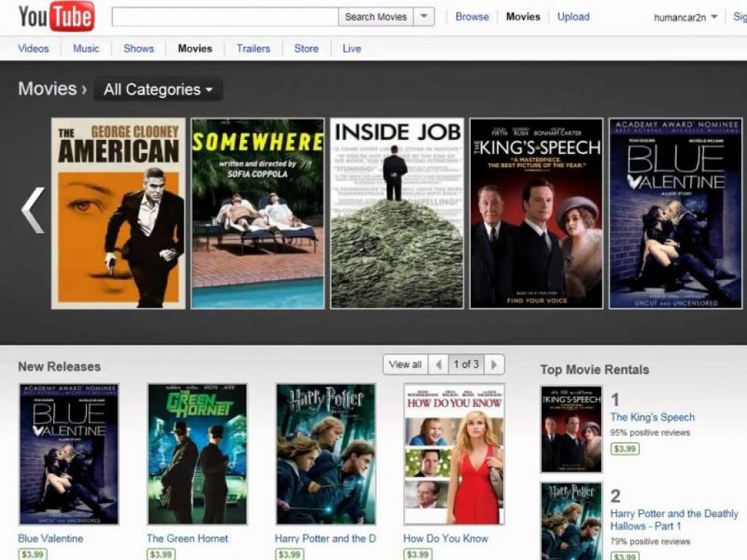Click the 1 of 3 page indicator
747x560 pixels.
(x=466, y=365)
